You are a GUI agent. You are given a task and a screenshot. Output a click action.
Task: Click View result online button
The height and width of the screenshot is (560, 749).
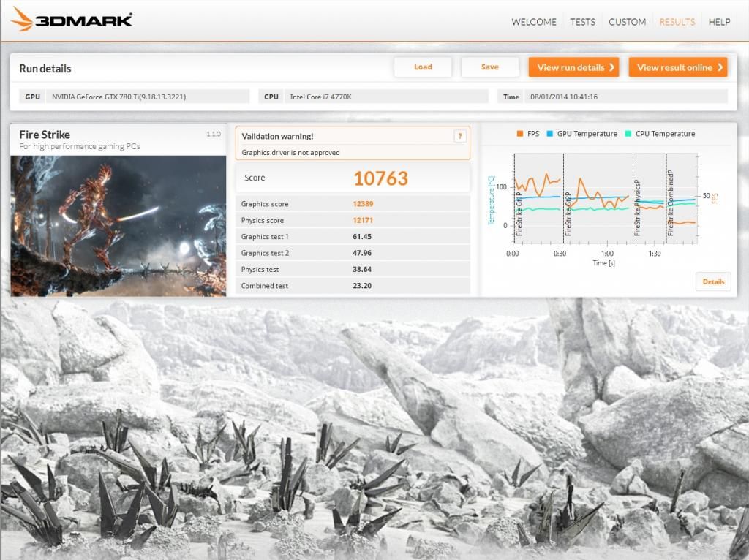pyautogui.click(x=678, y=67)
